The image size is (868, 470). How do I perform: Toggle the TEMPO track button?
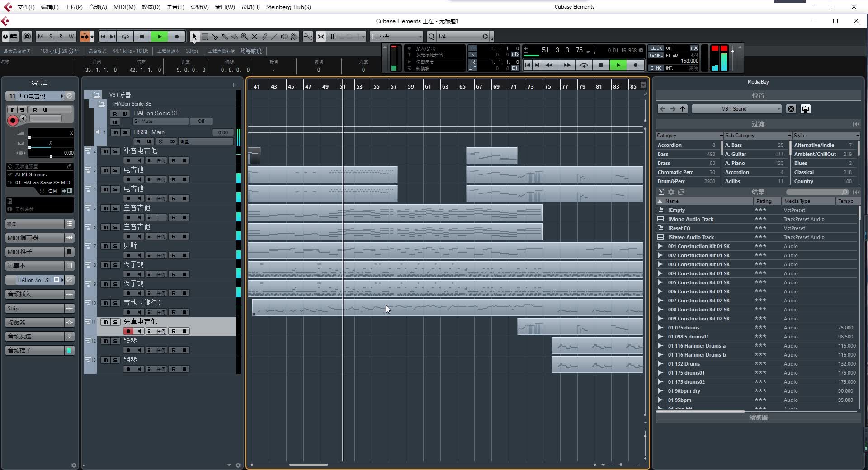click(656, 56)
